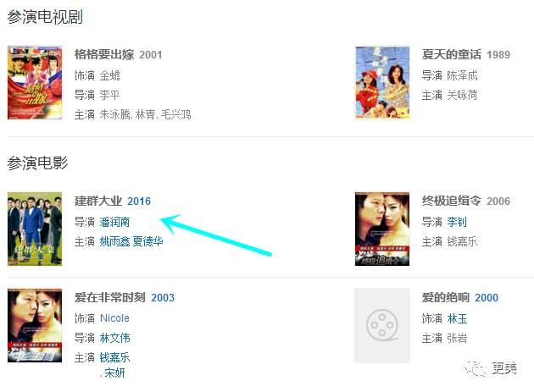Click the 爱在非常时刻 title

[110, 297]
